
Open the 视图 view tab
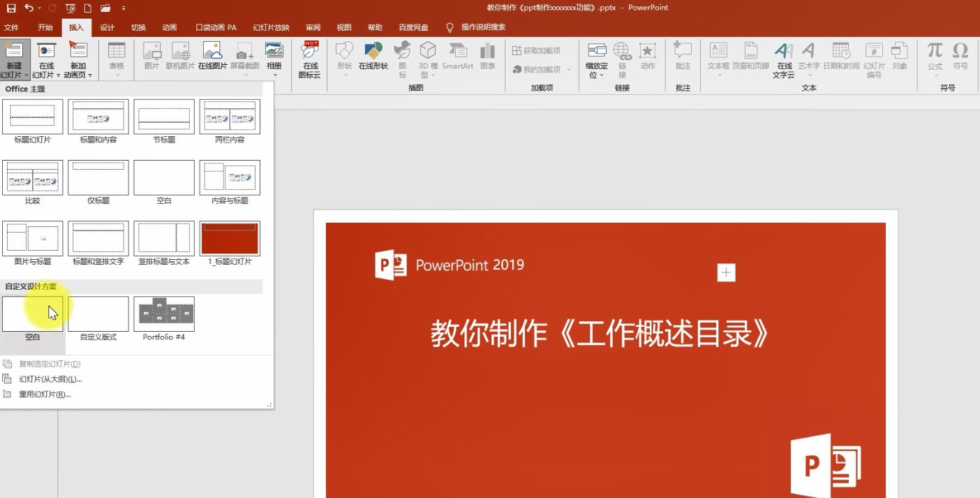click(x=343, y=27)
